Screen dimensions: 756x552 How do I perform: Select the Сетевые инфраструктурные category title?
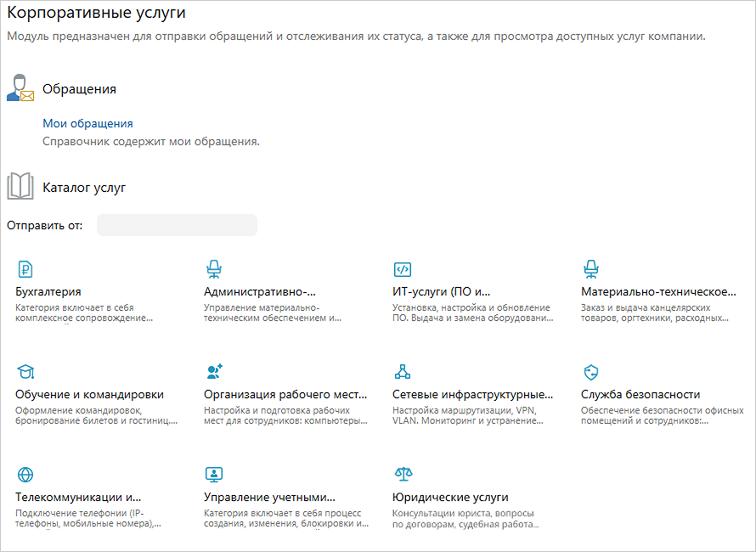pos(472,394)
